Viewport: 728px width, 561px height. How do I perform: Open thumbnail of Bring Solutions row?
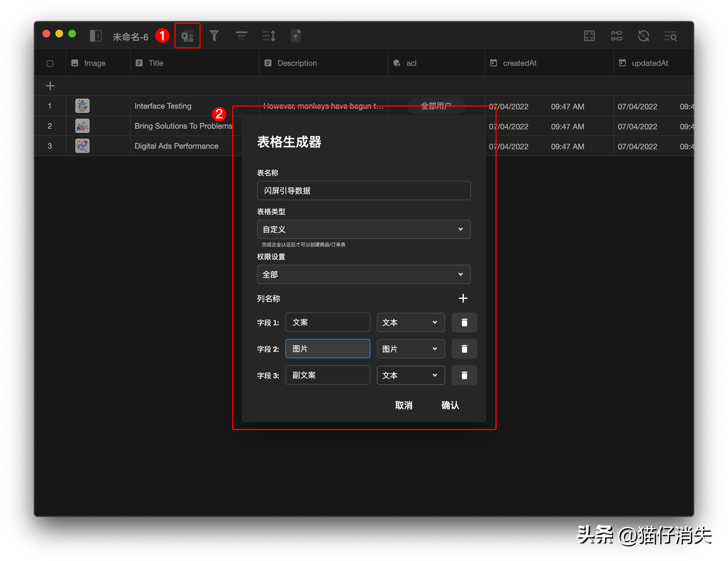(82, 126)
